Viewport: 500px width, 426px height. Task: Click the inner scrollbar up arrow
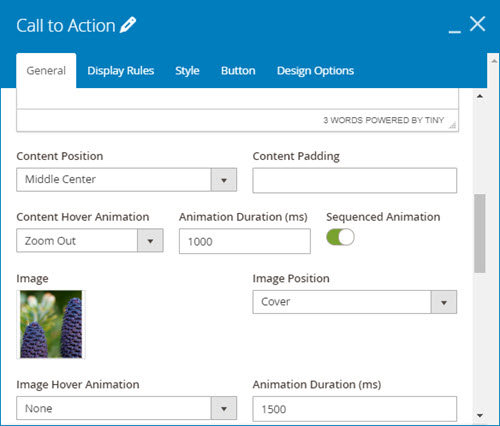coord(480,96)
